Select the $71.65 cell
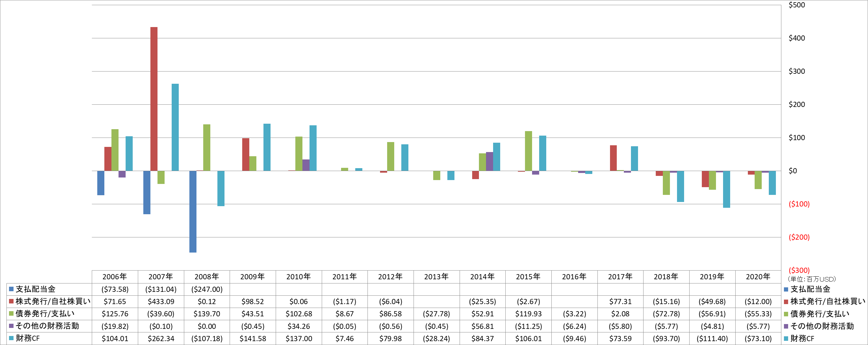 click(x=115, y=302)
